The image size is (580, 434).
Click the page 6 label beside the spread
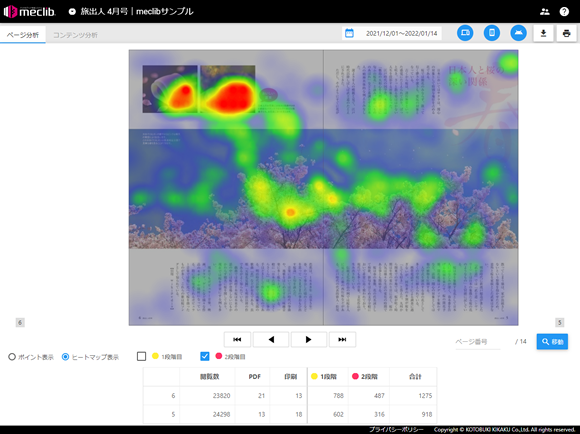click(20, 322)
